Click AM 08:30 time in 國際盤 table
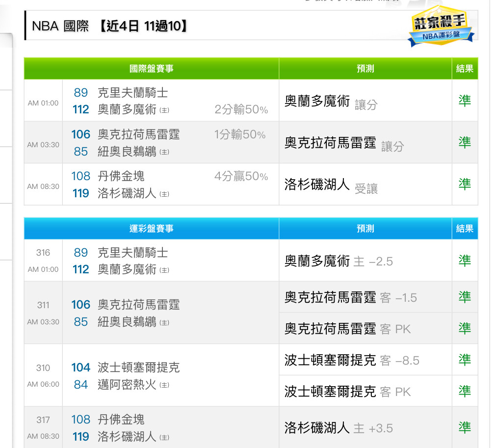The height and width of the screenshot is (448, 496). 43,186
